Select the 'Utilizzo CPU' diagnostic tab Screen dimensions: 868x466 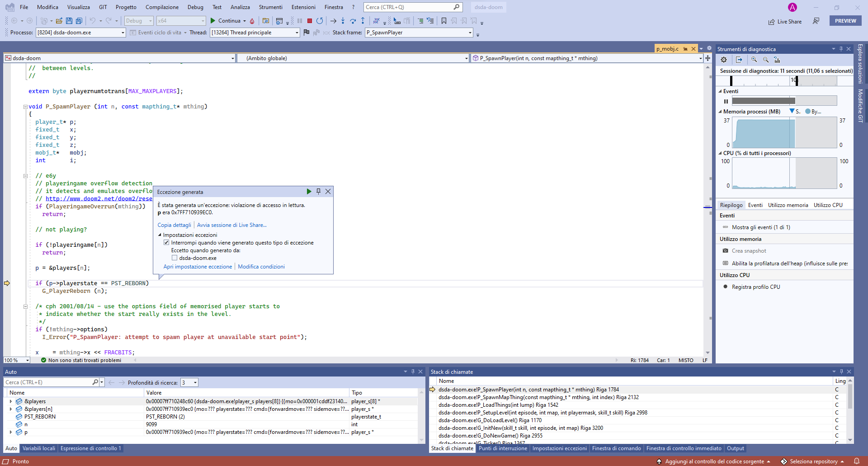pos(828,205)
